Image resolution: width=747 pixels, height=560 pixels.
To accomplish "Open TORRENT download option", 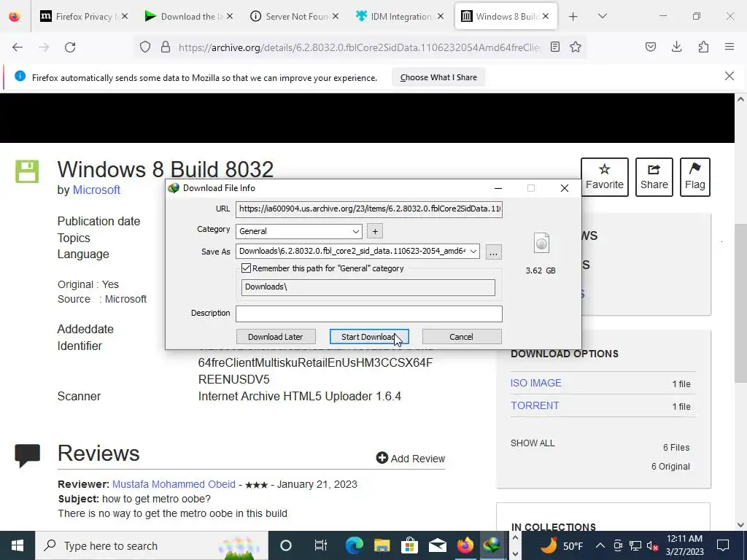I will [x=535, y=405].
